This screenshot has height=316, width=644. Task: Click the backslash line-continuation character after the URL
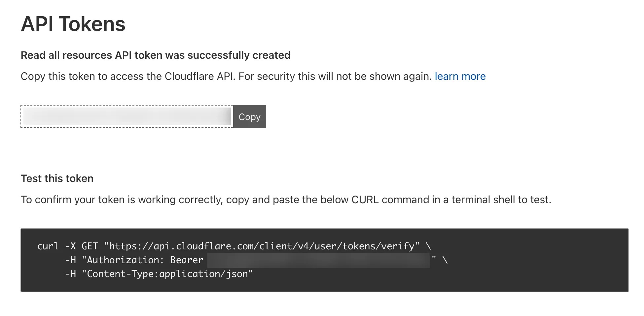429,246
